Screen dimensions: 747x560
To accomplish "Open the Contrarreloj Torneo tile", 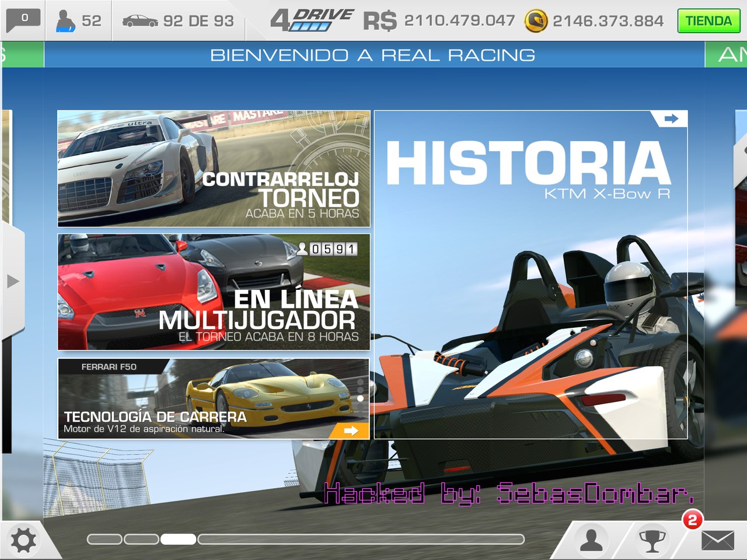I will pyautogui.click(x=214, y=169).
